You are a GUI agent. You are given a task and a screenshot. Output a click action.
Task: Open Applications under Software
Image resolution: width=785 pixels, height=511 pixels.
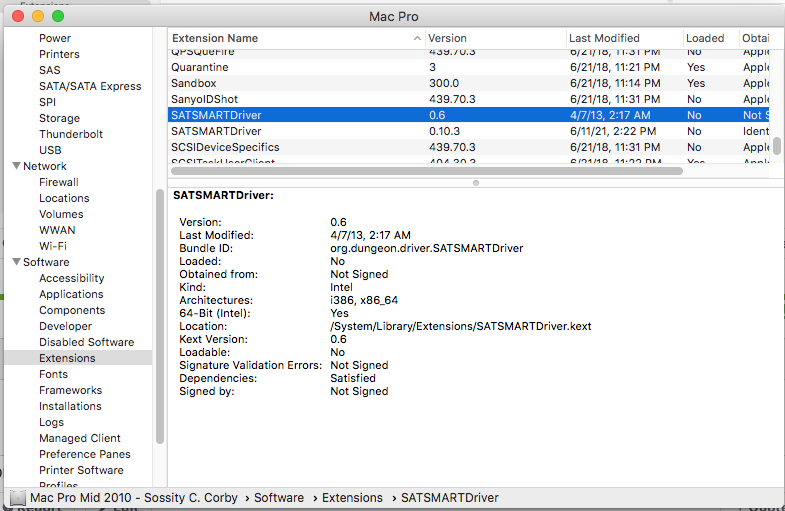pos(71,294)
